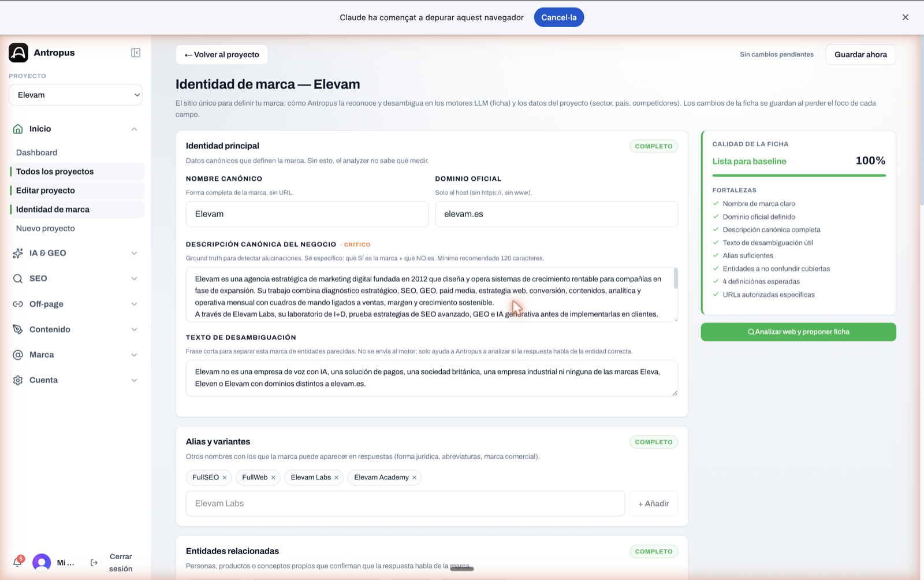This screenshot has width=924, height=580.
Task: Go to Todos los proyectos
Action: click(x=77, y=172)
